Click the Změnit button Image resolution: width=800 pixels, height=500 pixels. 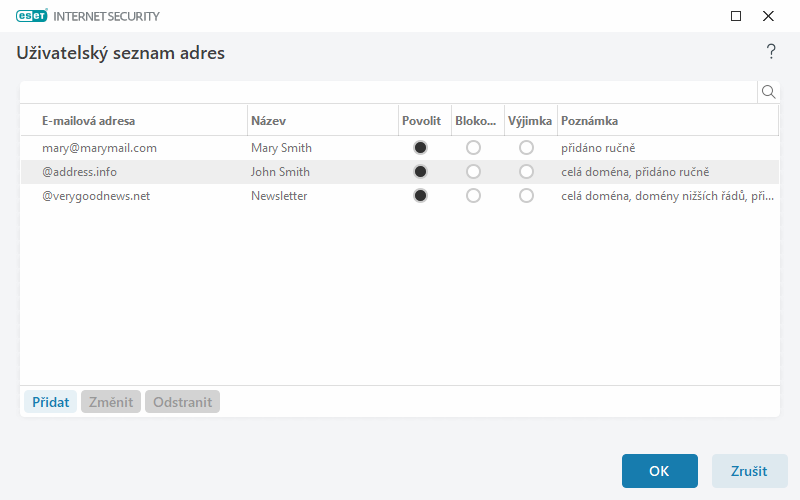click(110, 402)
